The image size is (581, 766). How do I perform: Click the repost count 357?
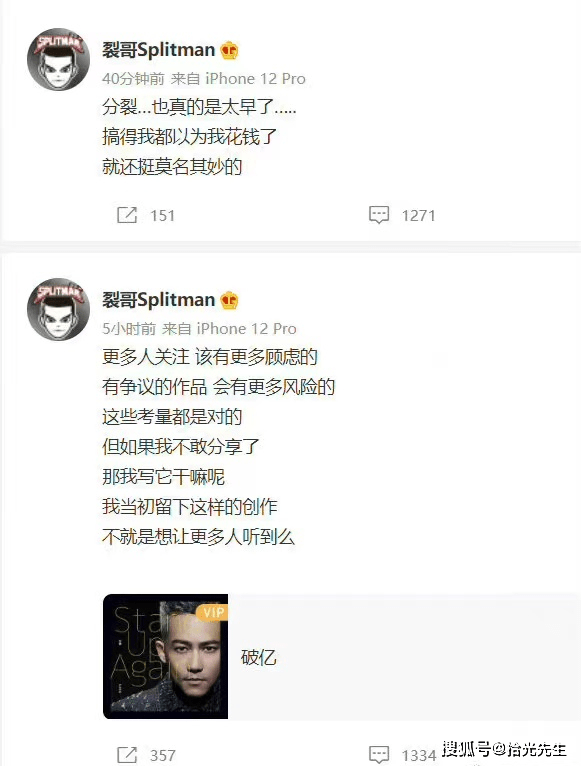click(x=163, y=755)
